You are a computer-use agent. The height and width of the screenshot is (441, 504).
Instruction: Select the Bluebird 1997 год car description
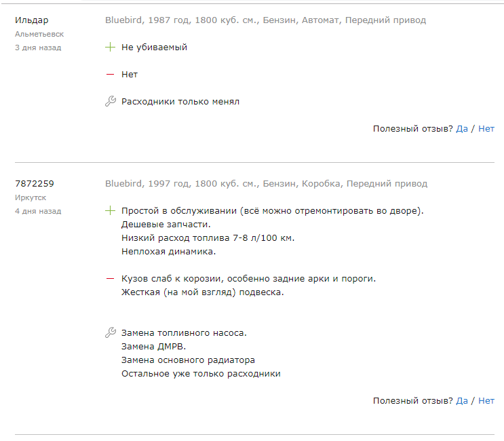pos(266,184)
